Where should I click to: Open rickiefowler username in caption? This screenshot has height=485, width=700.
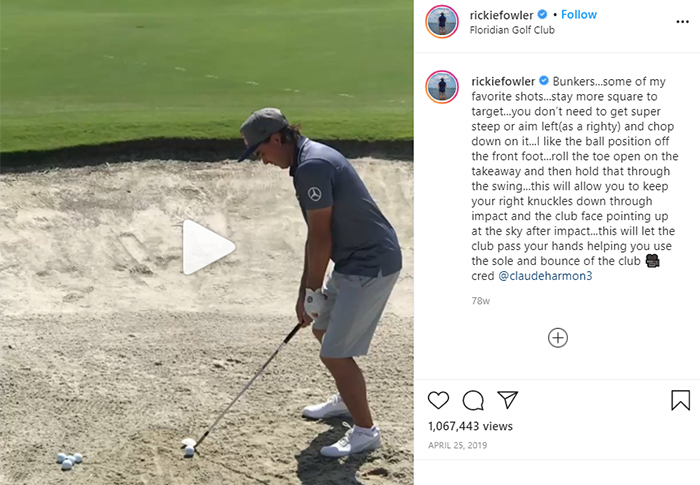click(x=503, y=81)
